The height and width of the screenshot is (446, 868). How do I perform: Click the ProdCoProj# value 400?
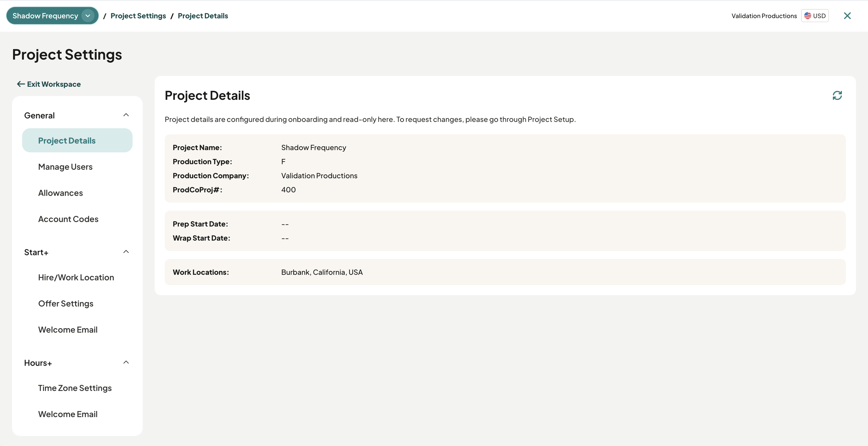click(x=288, y=190)
